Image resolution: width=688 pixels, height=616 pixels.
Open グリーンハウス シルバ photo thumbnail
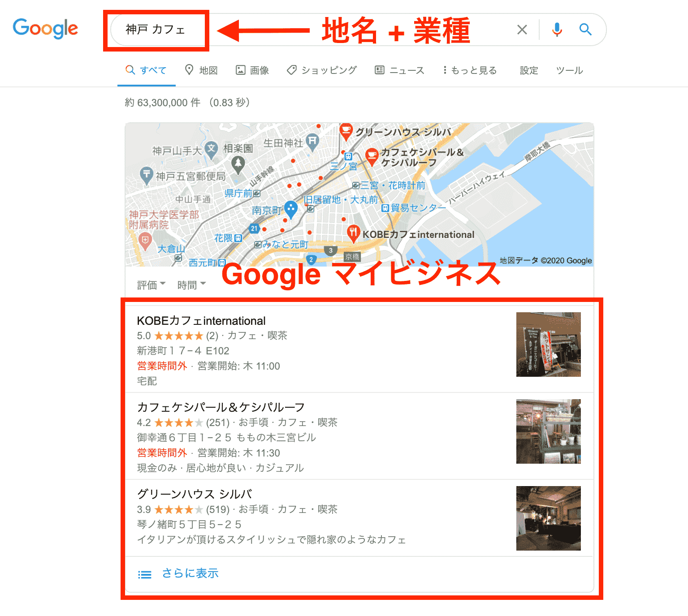[549, 518]
